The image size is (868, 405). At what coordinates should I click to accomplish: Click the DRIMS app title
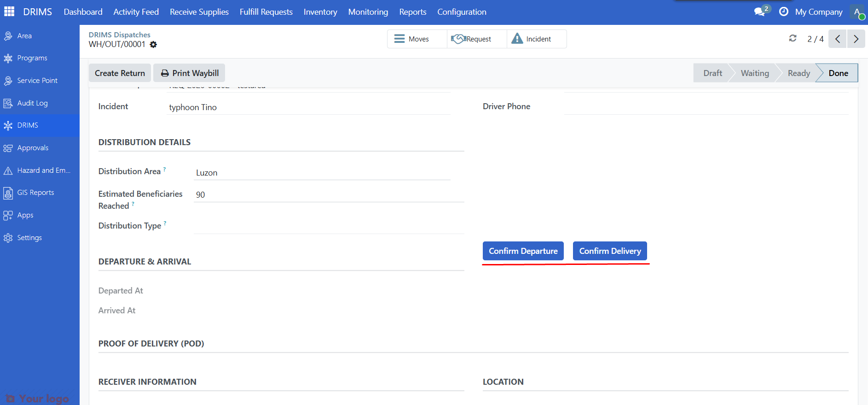click(x=38, y=12)
